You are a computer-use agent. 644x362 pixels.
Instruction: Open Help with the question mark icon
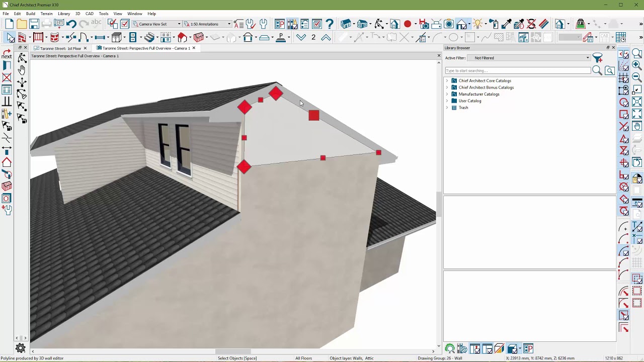[330, 24]
